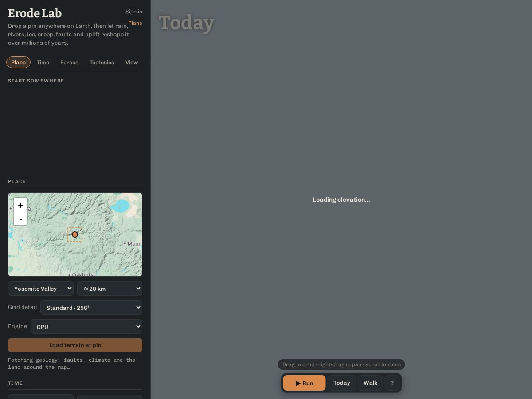532x399 pixels.
Task: Open the ≈20 km area size dropdown
Action: [110, 289]
